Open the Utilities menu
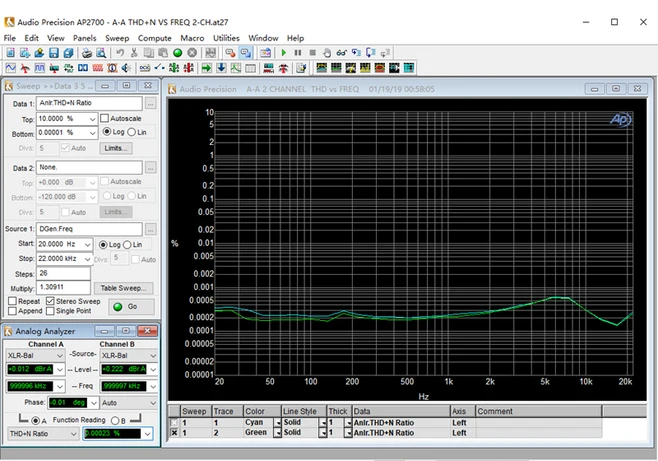The height and width of the screenshot is (461, 658). tap(226, 38)
